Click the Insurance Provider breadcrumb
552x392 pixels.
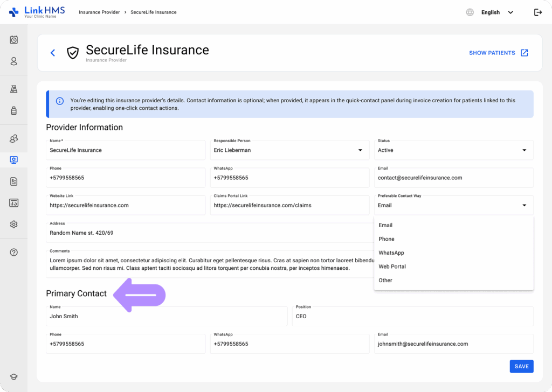100,12
